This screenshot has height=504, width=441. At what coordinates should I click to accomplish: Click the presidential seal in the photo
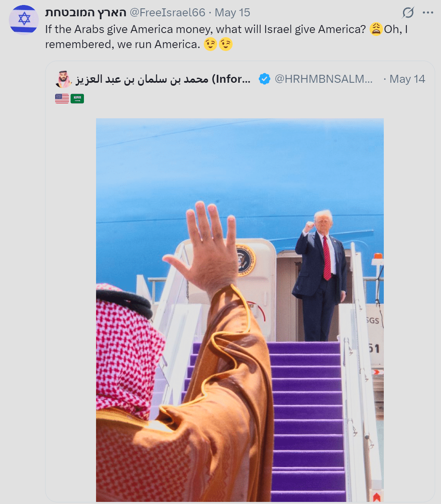click(x=246, y=261)
